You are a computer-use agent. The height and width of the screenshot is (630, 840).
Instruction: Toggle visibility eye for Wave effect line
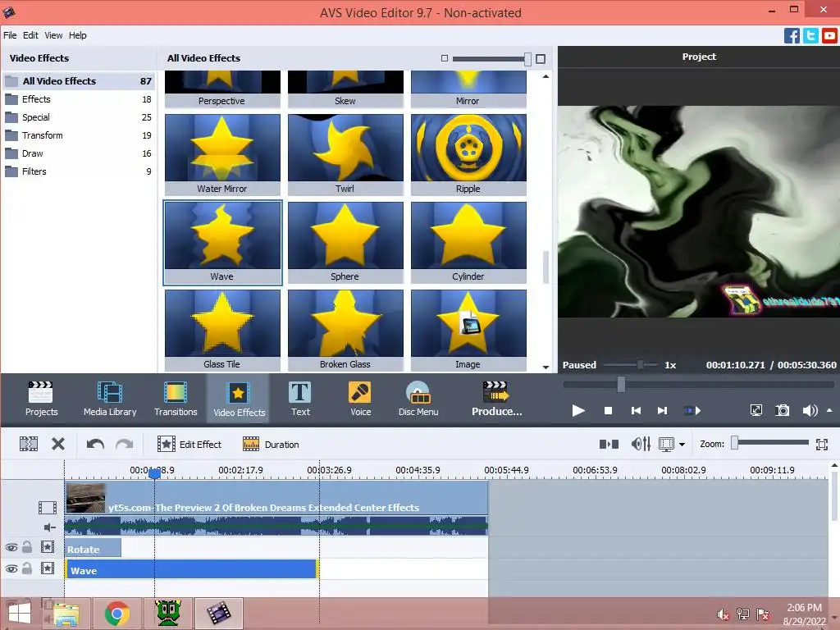tap(11, 569)
